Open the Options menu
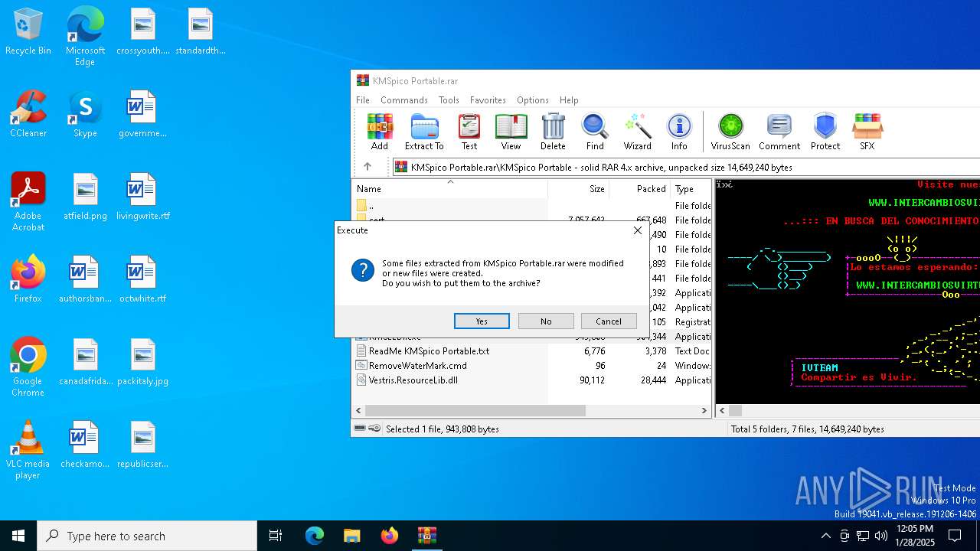 [x=533, y=100]
